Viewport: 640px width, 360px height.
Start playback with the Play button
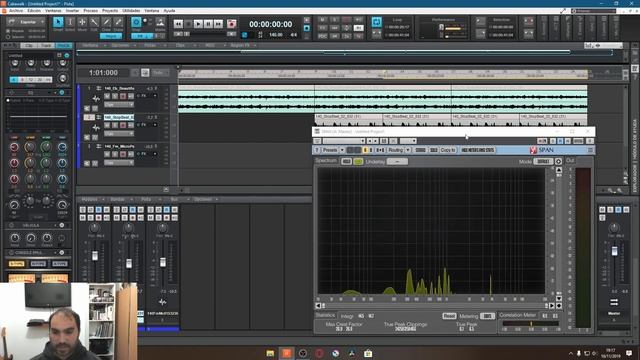198,24
